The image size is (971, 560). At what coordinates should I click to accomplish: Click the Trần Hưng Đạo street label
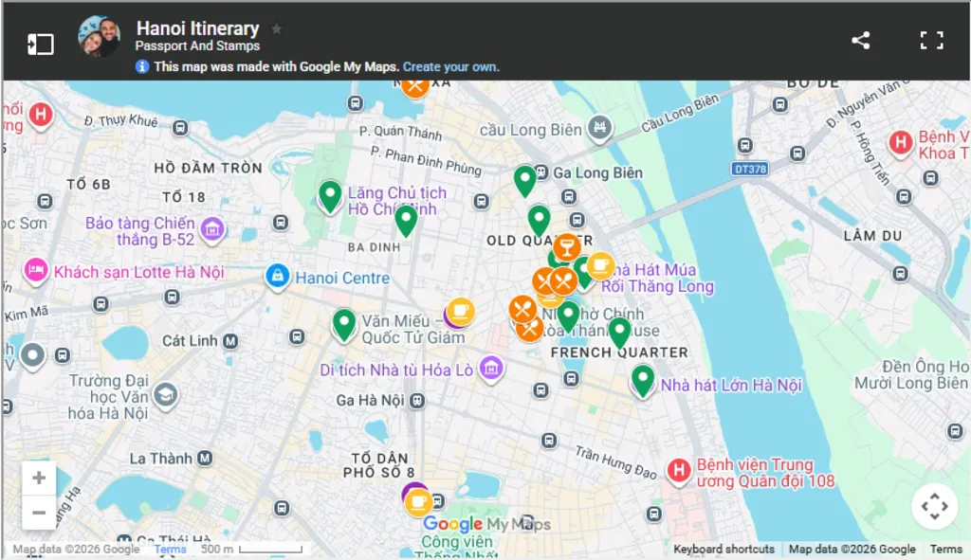pyautogui.click(x=615, y=462)
